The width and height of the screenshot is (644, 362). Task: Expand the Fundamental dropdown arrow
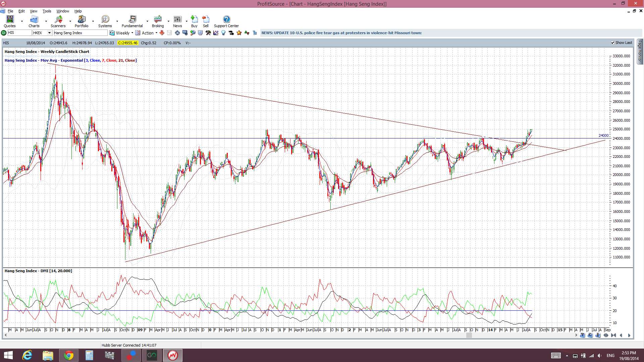pyautogui.click(x=147, y=21)
